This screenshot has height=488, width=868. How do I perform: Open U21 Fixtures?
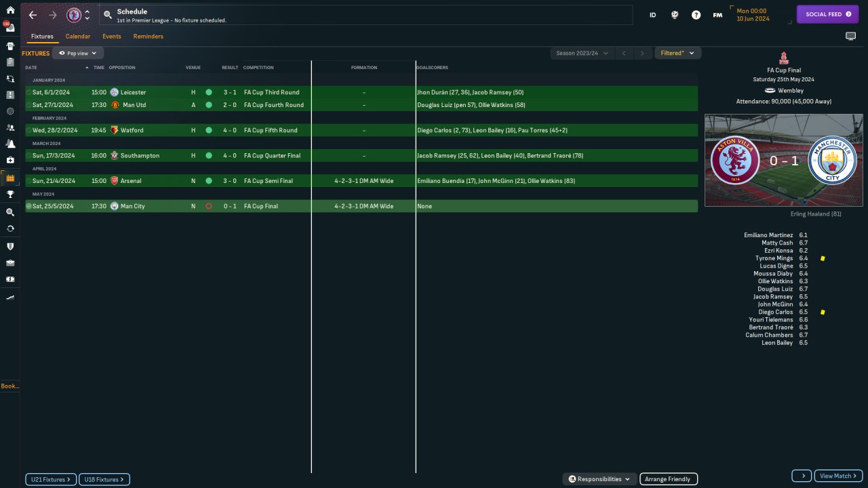tap(51, 479)
